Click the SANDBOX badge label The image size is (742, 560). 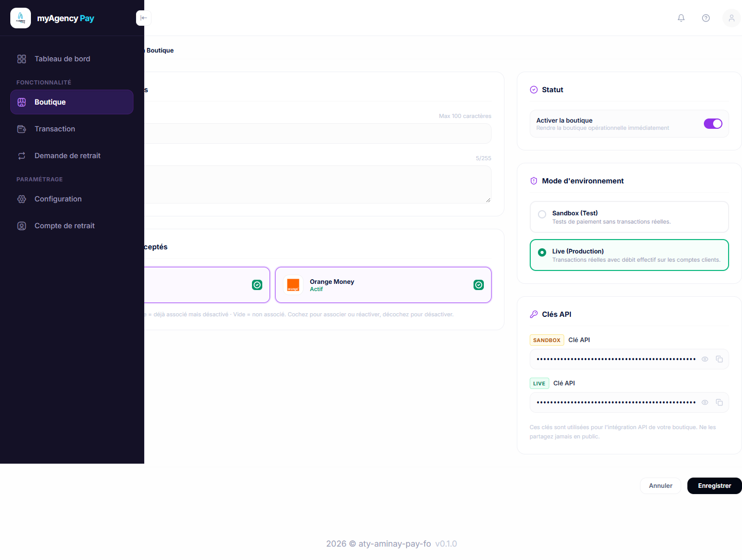[547, 340]
